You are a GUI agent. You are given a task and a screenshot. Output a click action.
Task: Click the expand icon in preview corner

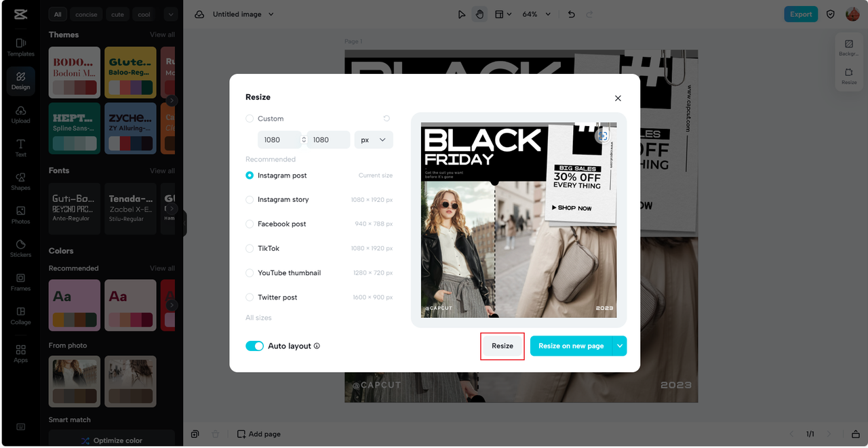(x=603, y=136)
